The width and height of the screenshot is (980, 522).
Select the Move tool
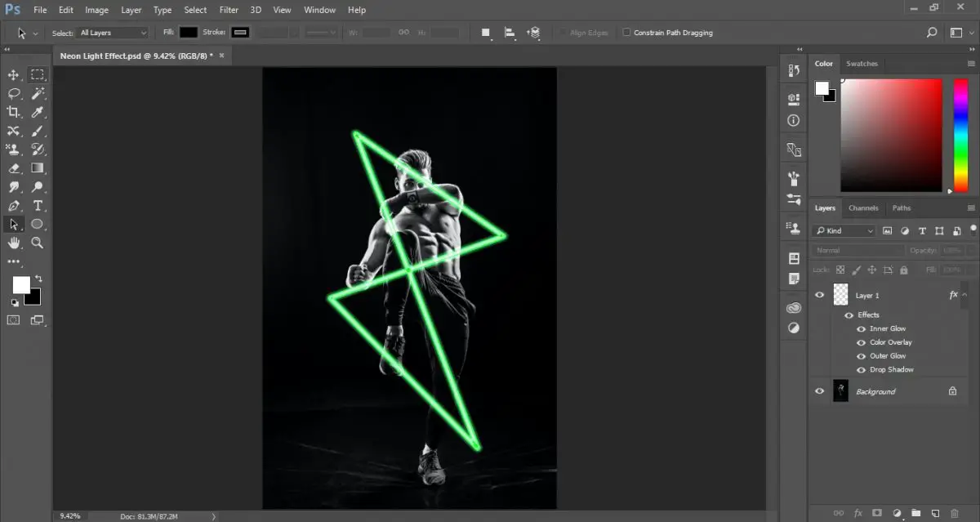(x=13, y=74)
